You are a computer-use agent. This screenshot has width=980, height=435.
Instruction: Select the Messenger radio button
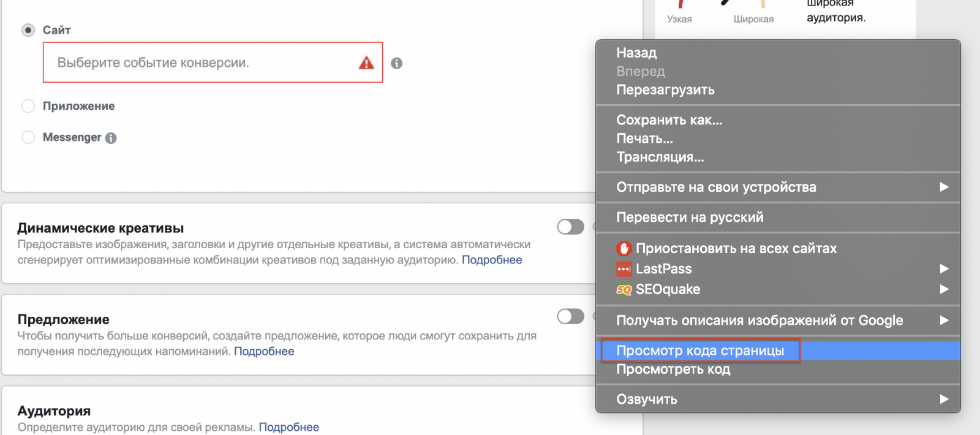(x=28, y=137)
